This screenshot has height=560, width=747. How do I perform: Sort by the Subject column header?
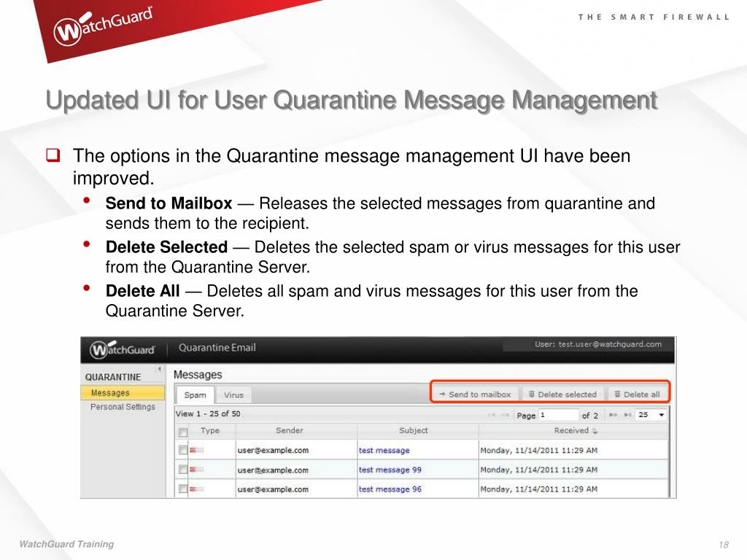(414, 430)
